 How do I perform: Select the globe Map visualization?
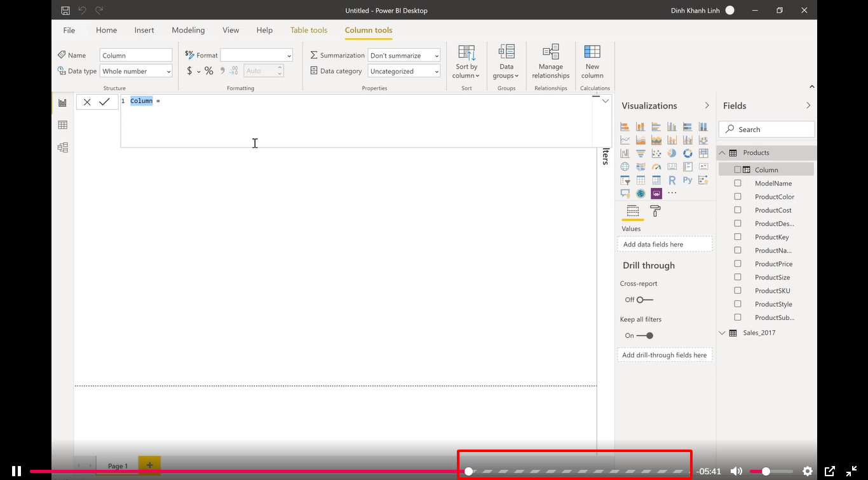click(625, 166)
